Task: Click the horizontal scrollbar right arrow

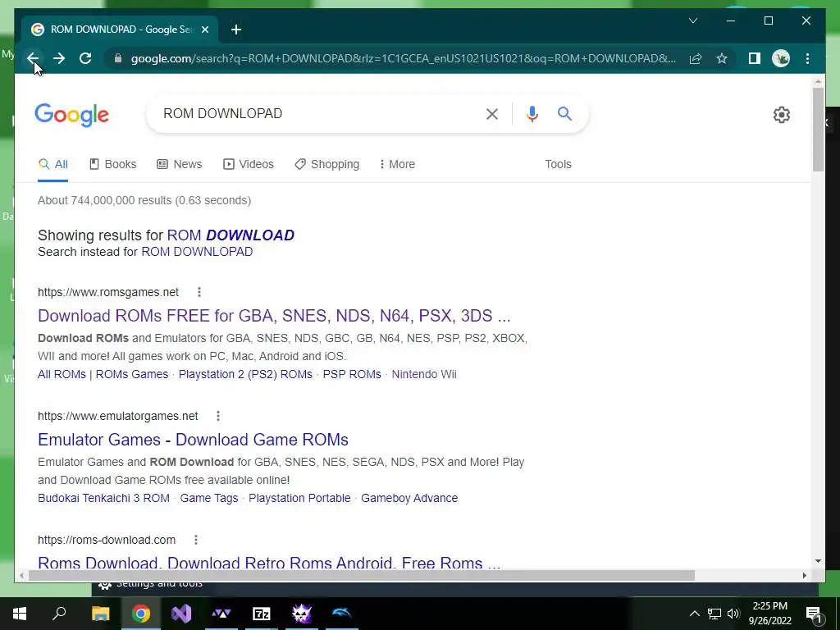Action: coord(804,575)
